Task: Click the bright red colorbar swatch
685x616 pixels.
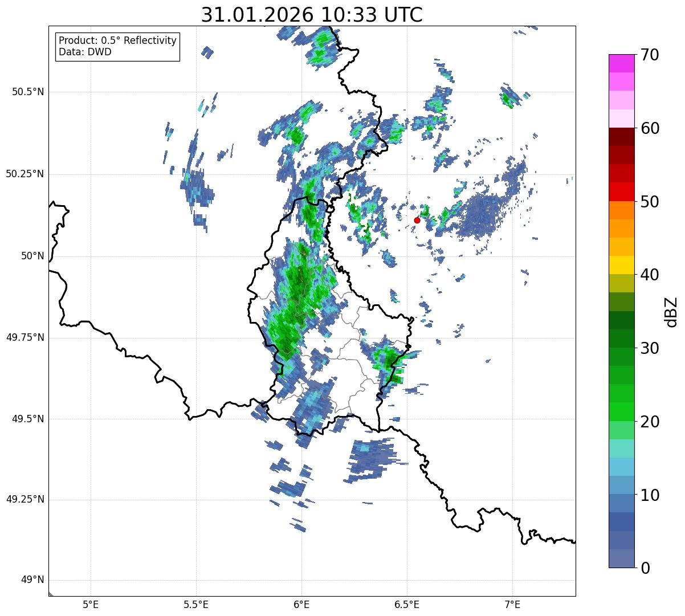Action: click(621, 191)
